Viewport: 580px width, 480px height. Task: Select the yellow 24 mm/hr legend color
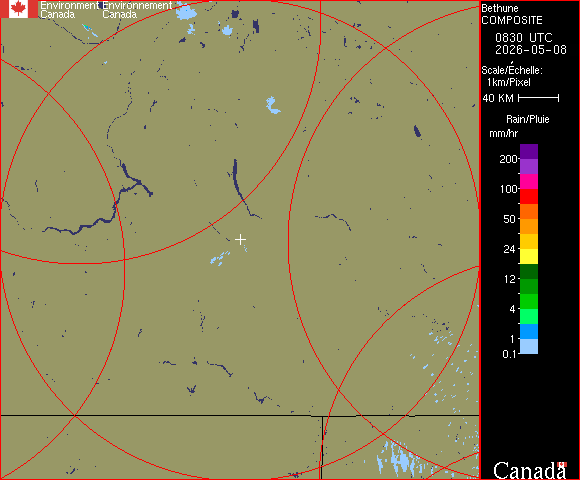[529, 256]
